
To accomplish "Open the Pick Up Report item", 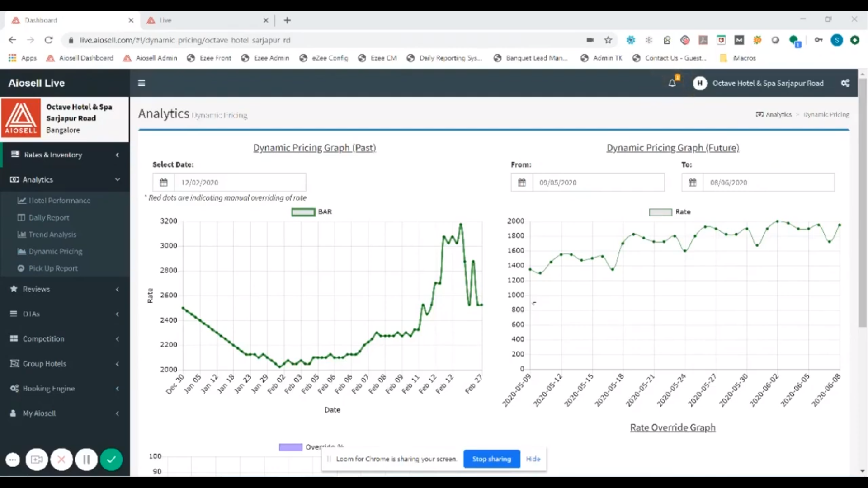I will point(53,268).
